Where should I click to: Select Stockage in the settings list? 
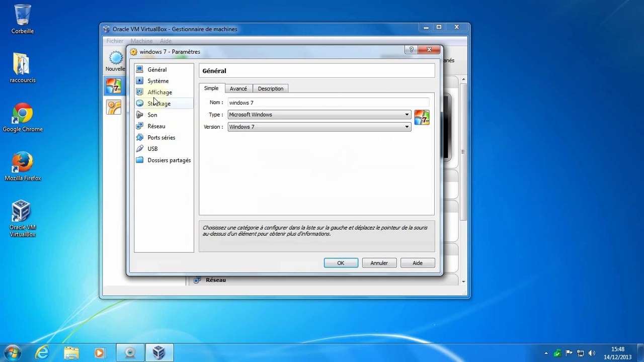point(164,104)
